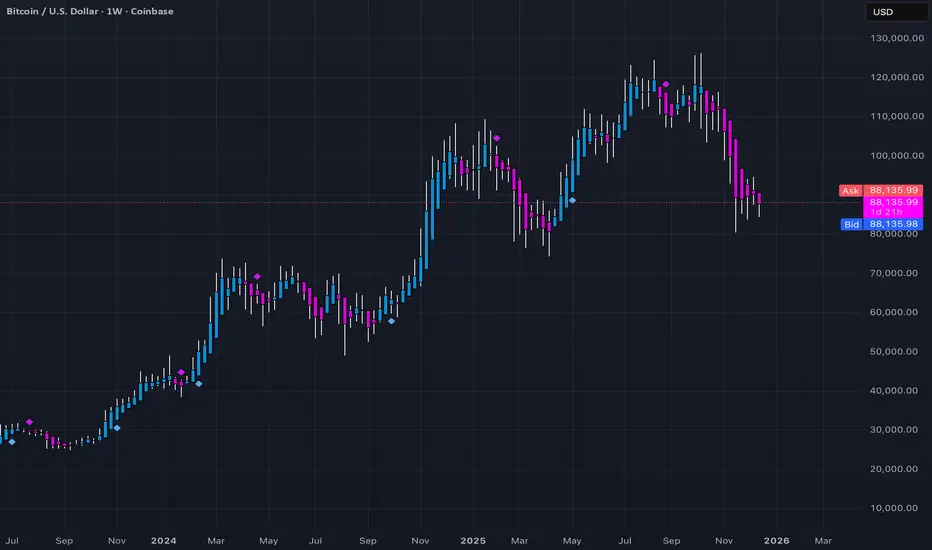The width and height of the screenshot is (932, 550).
Task: Click the 130,000.00 price scale label
Action: click(897, 38)
